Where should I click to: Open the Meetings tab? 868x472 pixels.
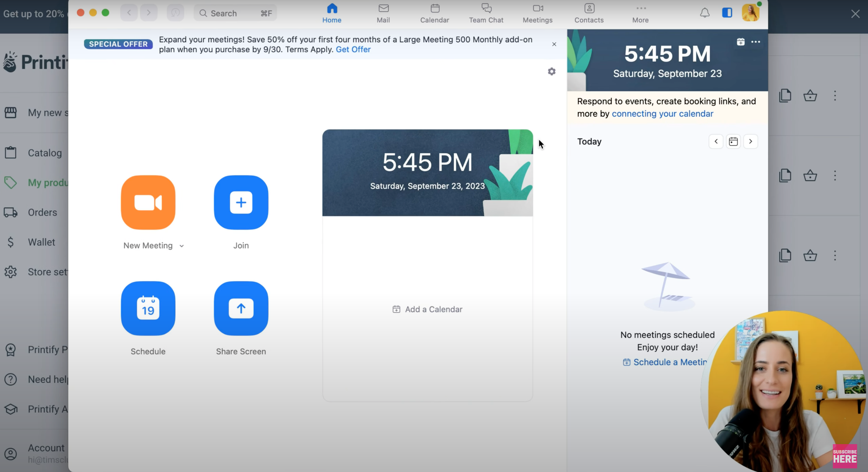[537, 13]
